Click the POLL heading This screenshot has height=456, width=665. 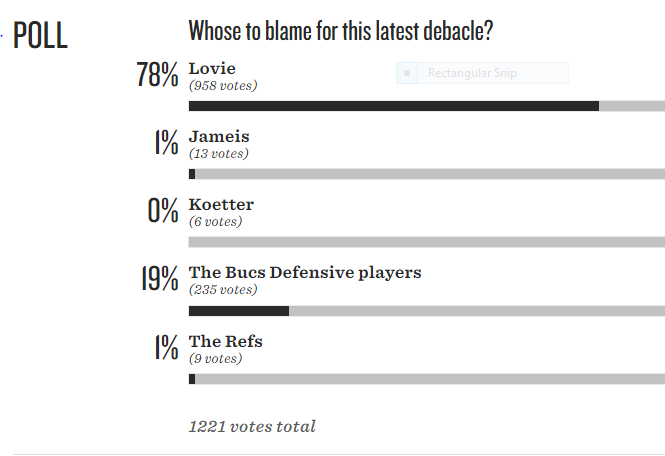tap(40, 35)
